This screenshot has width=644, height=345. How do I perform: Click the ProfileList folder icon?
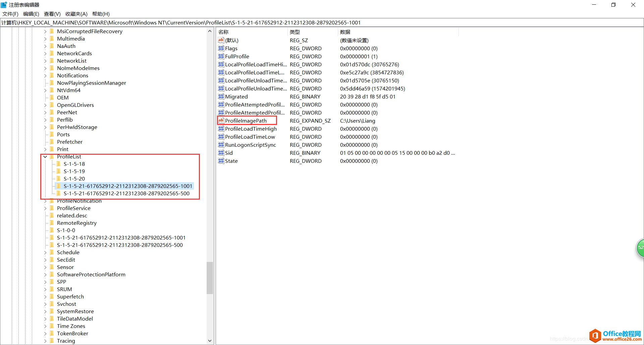[x=52, y=156]
